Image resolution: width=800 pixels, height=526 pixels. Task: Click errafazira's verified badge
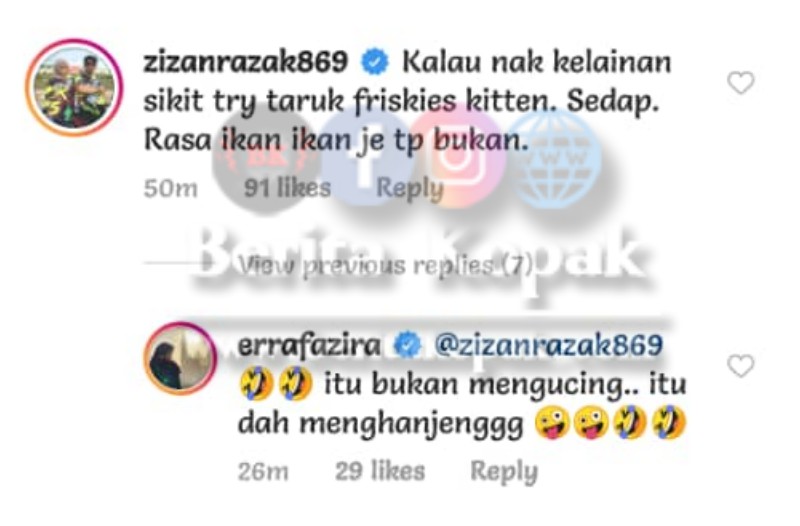click(408, 345)
